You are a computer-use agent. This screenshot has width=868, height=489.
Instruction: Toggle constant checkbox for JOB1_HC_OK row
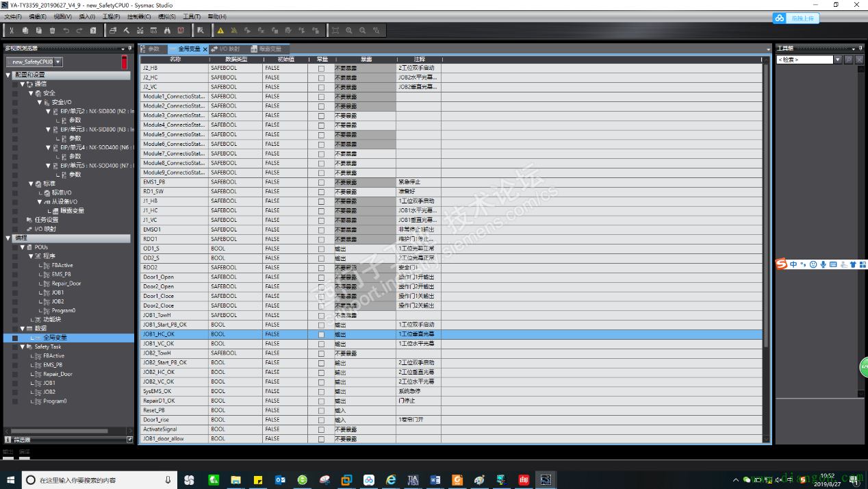coord(321,334)
